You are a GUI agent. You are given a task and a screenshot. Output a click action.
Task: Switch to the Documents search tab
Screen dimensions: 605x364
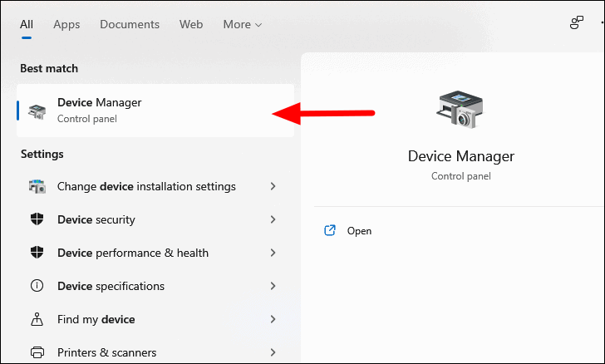click(130, 24)
